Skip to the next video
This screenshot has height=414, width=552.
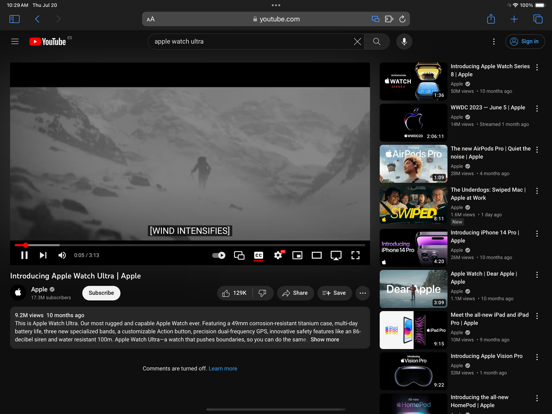tap(43, 255)
